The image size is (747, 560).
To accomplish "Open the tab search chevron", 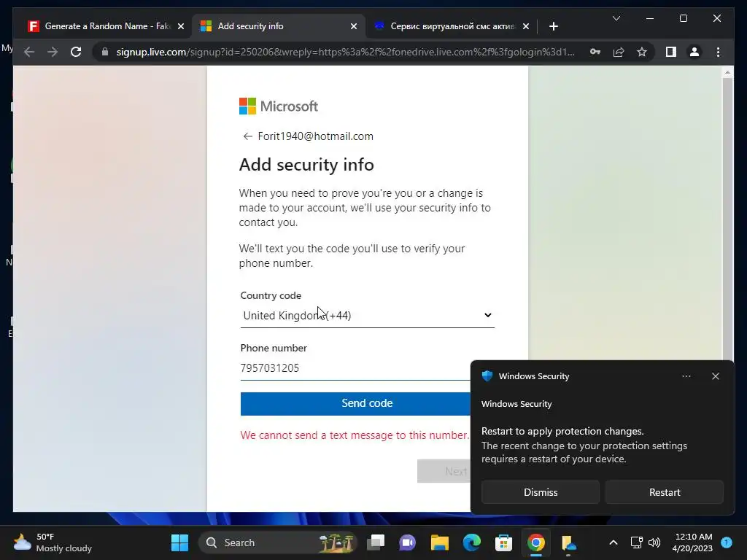I will point(616,18).
